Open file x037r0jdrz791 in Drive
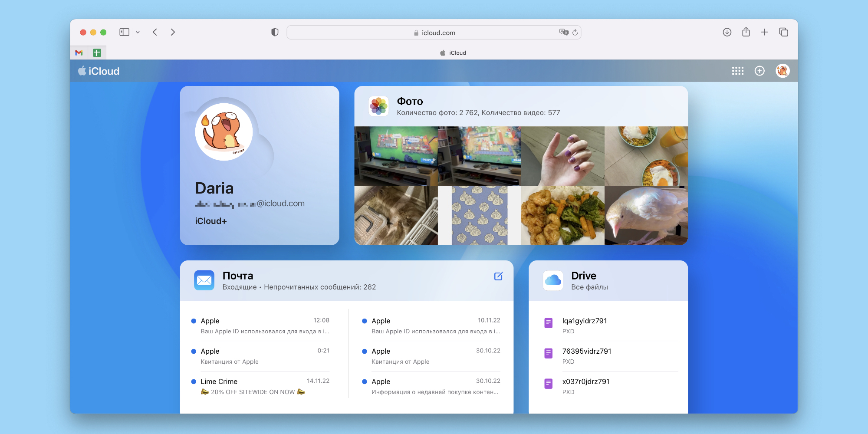Screen dimensions: 868x434 pos(586,382)
